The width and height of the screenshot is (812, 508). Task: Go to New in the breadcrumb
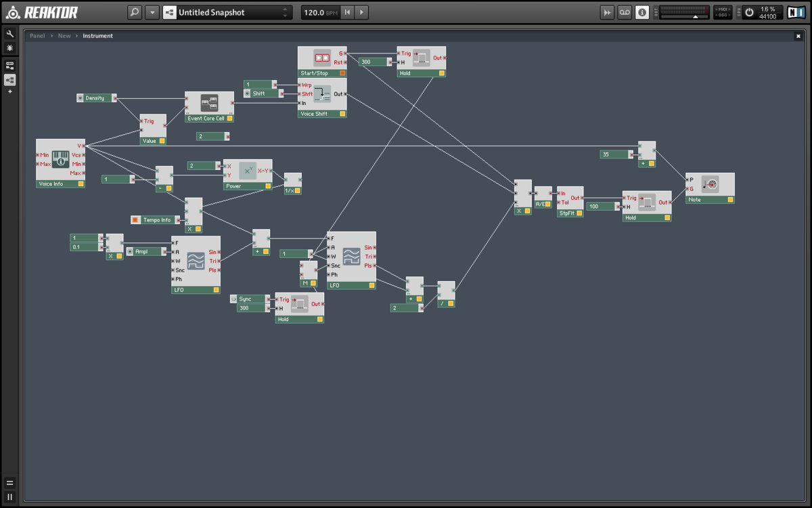64,36
